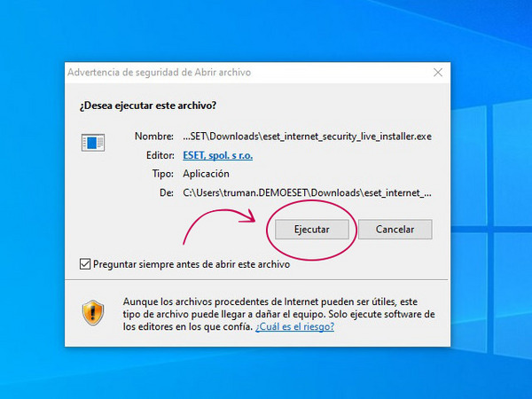
Task: Click the application file icon
Action: (93, 142)
